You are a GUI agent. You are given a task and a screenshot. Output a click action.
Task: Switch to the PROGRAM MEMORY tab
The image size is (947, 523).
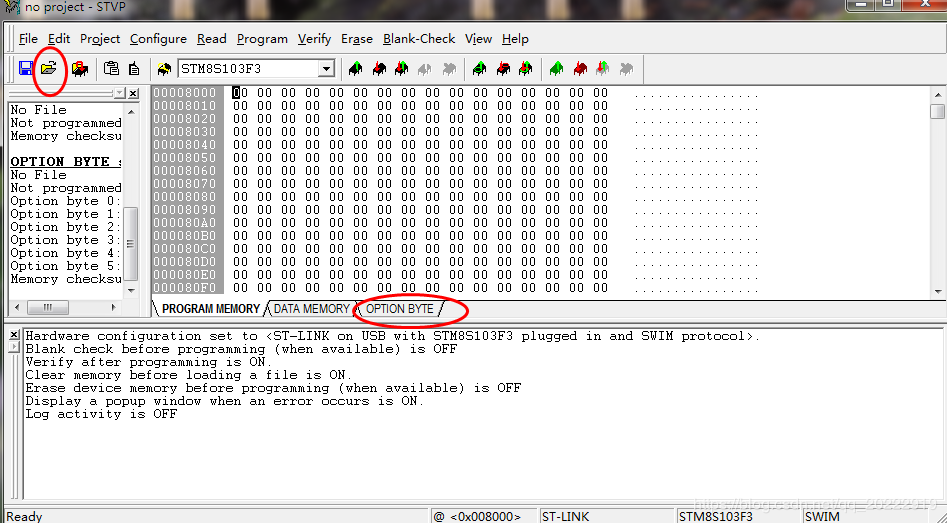211,309
